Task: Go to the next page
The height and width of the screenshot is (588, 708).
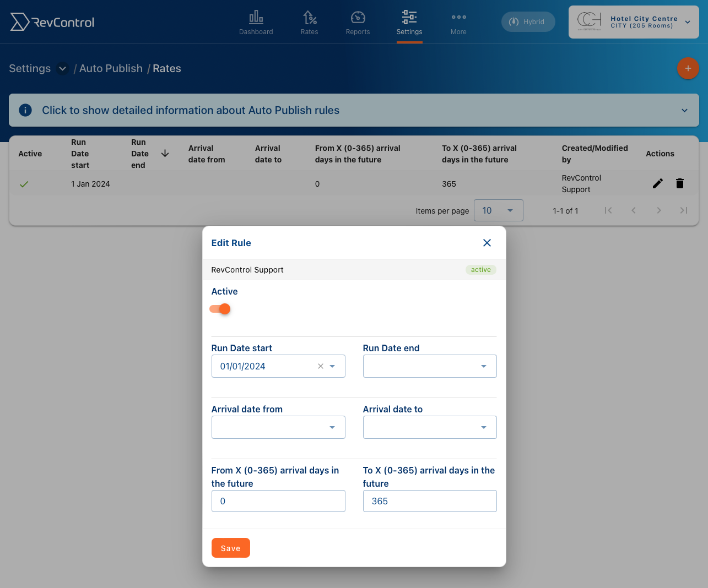Action: click(659, 210)
